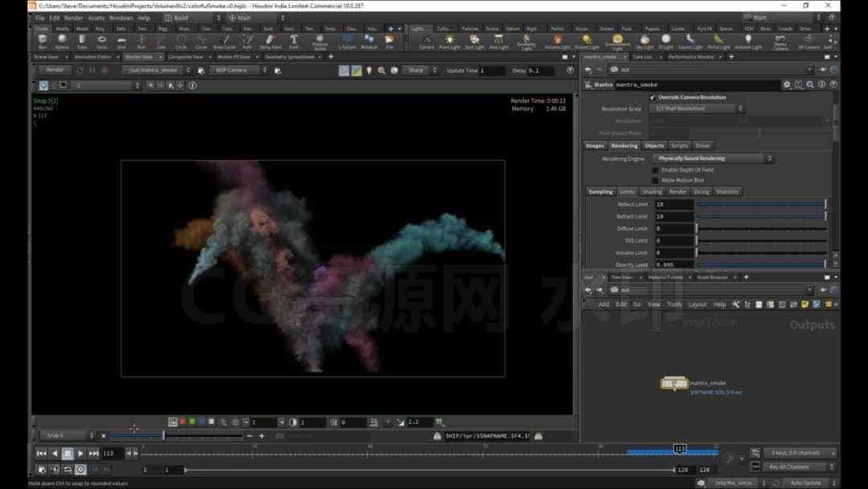
Task: Select the L-System shelf tool
Action: point(347,42)
